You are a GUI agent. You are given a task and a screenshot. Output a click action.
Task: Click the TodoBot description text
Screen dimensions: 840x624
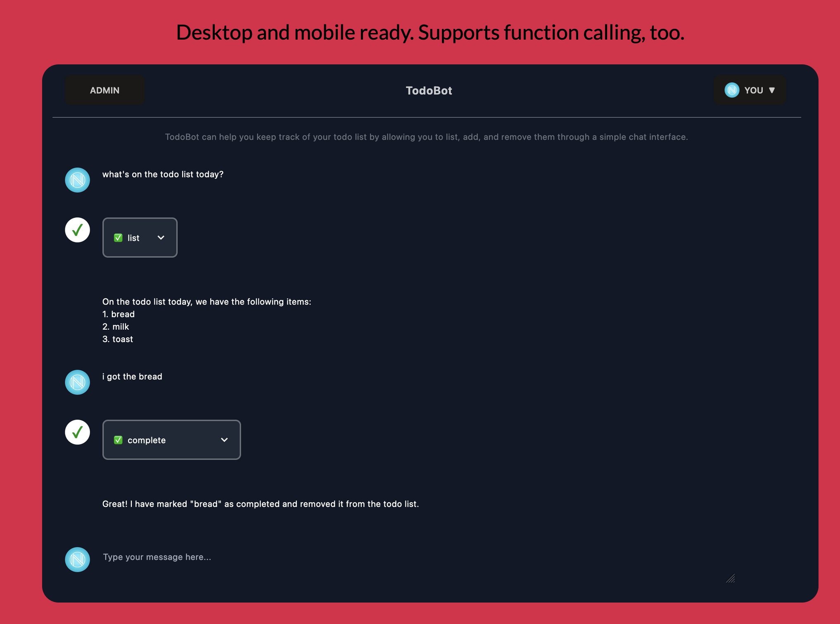tap(426, 137)
